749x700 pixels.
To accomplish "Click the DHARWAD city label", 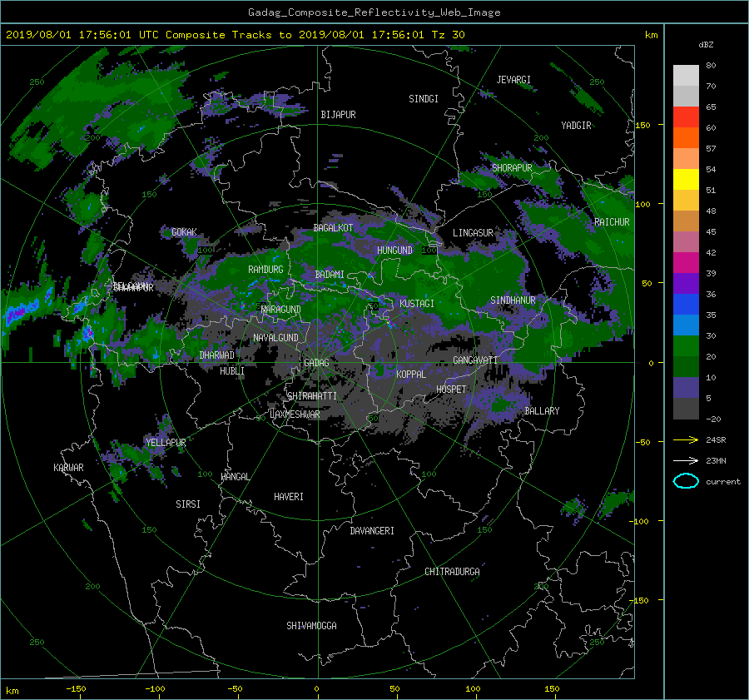I will point(217,355).
